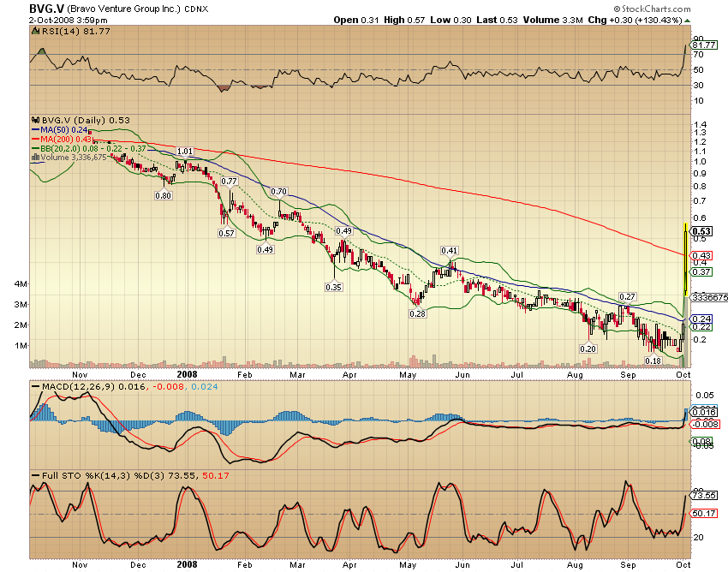Click the green up-arrow next to Chg percentage
This screenshot has height=572, width=728.
tap(687, 21)
